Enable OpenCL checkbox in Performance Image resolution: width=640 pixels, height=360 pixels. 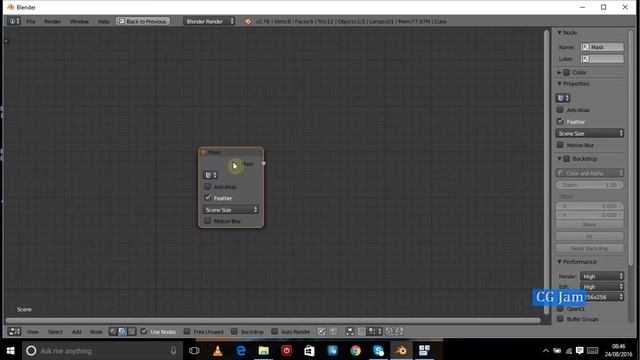(560, 309)
